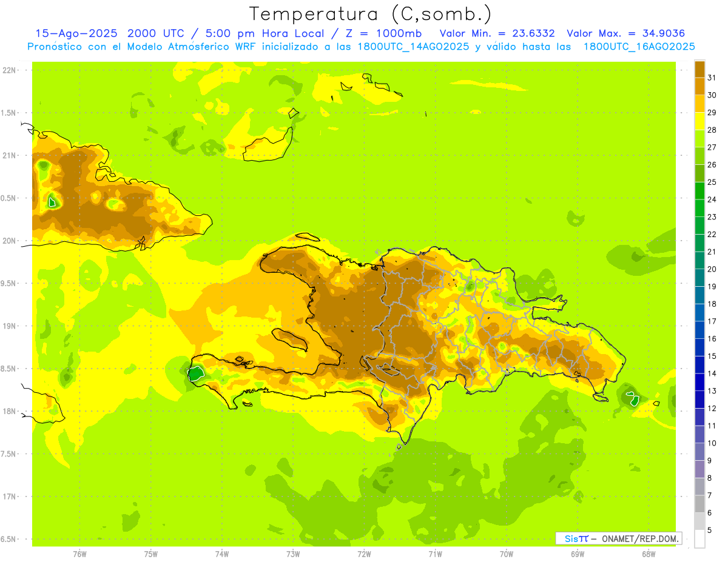Click the "30" color scale label
728x562 pixels.
712,95
